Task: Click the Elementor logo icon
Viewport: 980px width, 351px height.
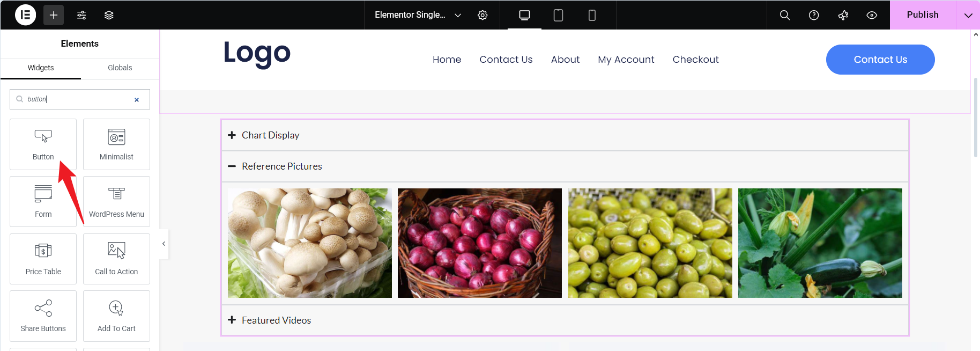Action: click(25, 15)
